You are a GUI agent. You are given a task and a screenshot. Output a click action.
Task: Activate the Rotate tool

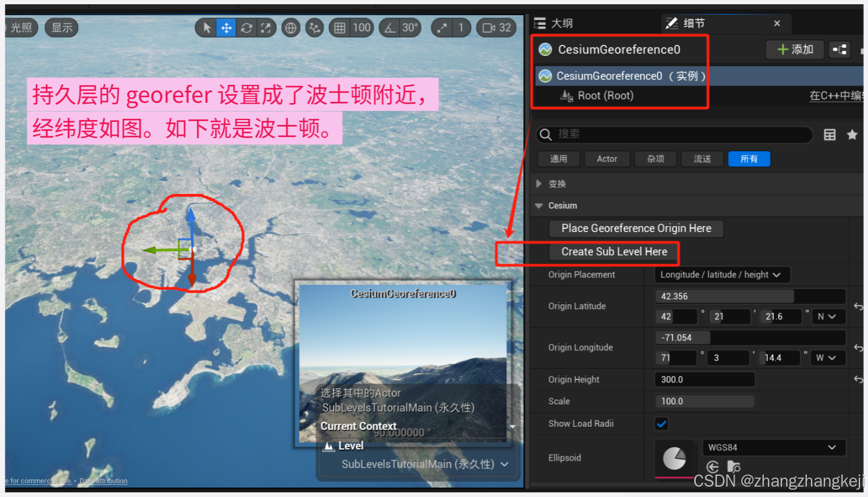point(246,27)
